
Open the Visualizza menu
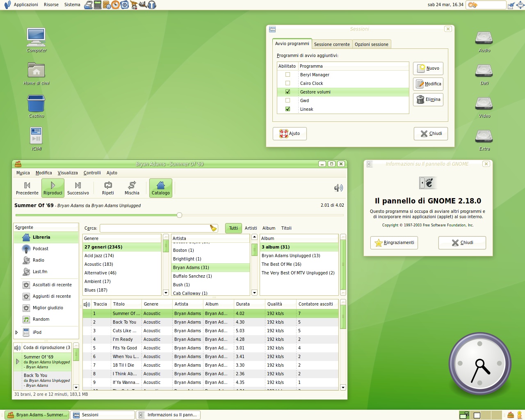(x=68, y=173)
